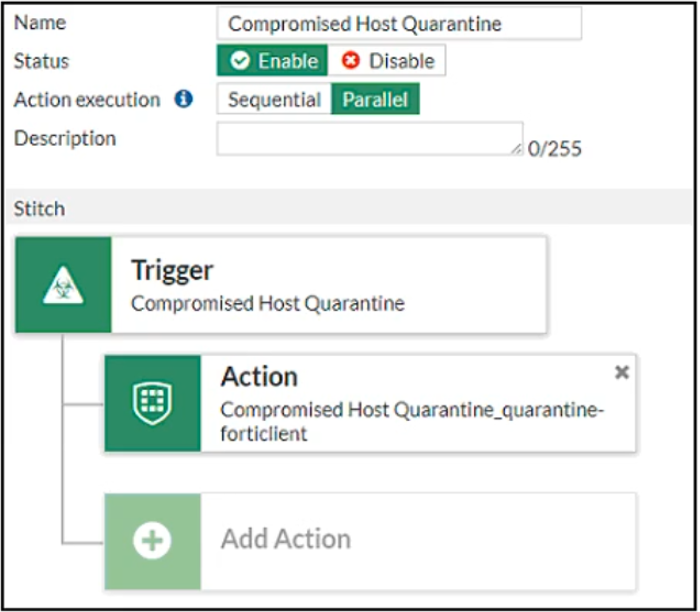Open the Action card title
This screenshot has width=700, height=612.
pyautogui.click(x=259, y=377)
